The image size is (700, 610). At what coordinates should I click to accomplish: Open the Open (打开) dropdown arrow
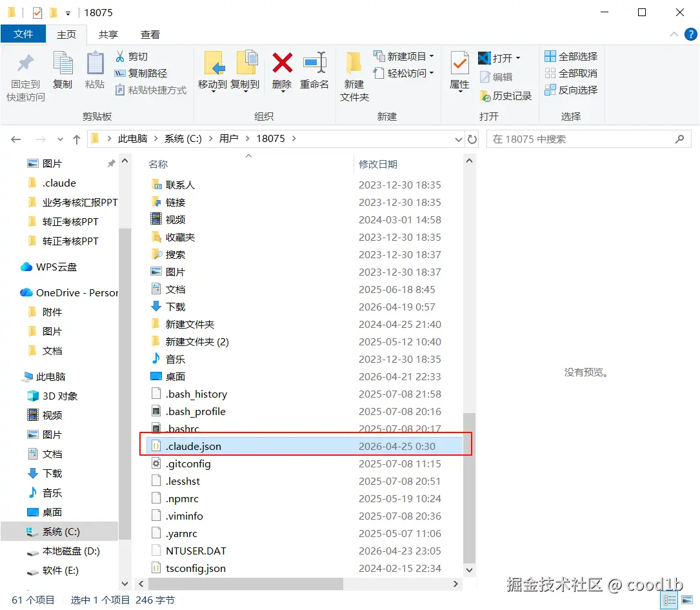[x=518, y=58]
